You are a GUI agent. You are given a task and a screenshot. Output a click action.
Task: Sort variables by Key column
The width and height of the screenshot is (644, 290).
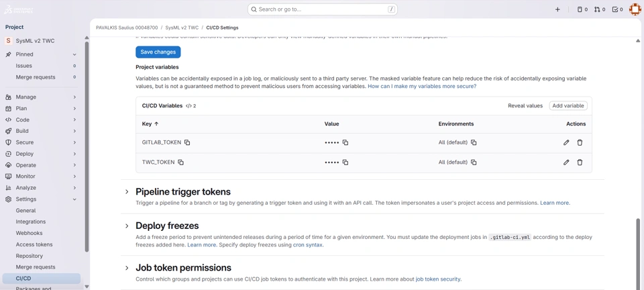pos(150,124)
